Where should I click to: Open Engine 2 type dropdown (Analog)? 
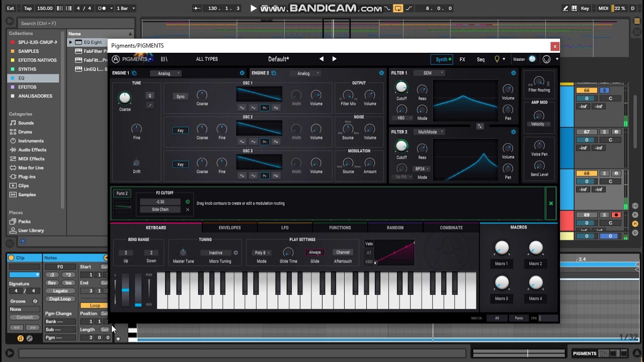point(305,73)
